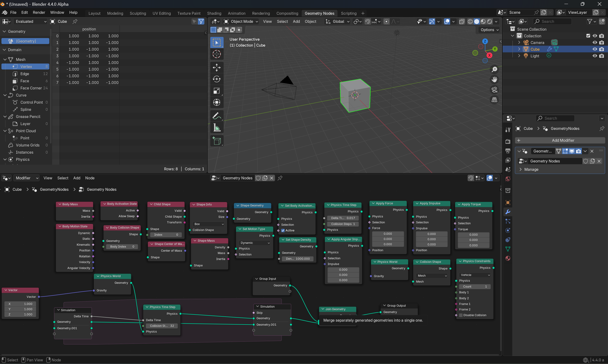Screen dimensions: 608x364
Task: Switch perspective/orthographic grid icon
Action: coord(494,100)
